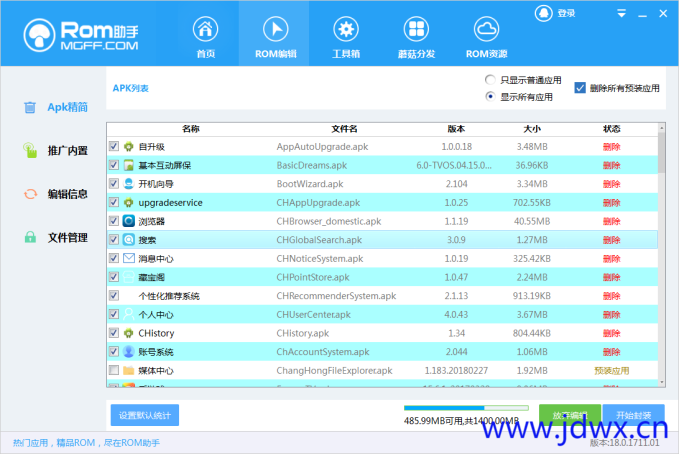Open the 蘑菇分发 grid icon
This screenshot has height=454, width=679.
[416, 29]
